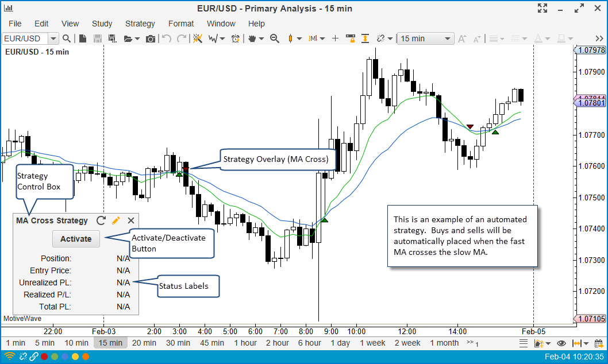Click the red circle in status bar
Image resolution: width=608 pixels, height=364 pixels.
pos(44,357)
